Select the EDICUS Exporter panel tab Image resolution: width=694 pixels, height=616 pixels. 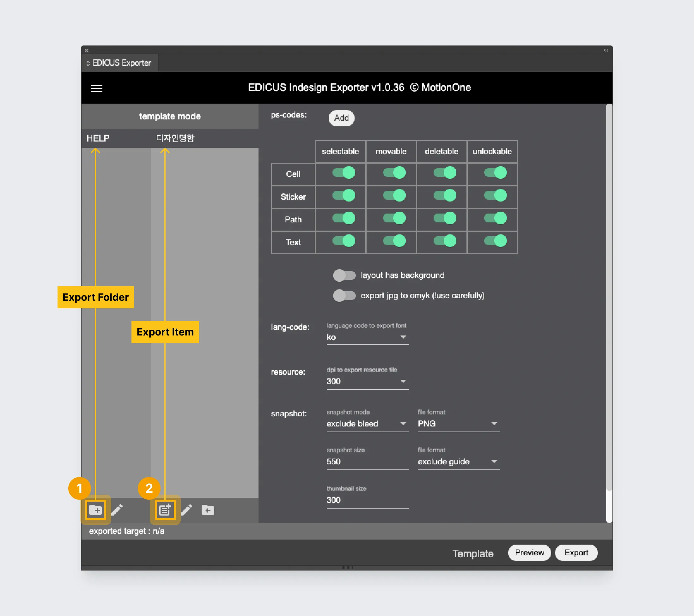[119, 63]
